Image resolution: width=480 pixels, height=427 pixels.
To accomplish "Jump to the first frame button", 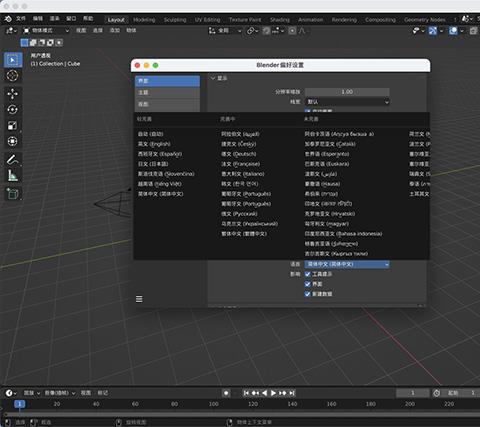I will pyautogui.click(x=246, y=393).
